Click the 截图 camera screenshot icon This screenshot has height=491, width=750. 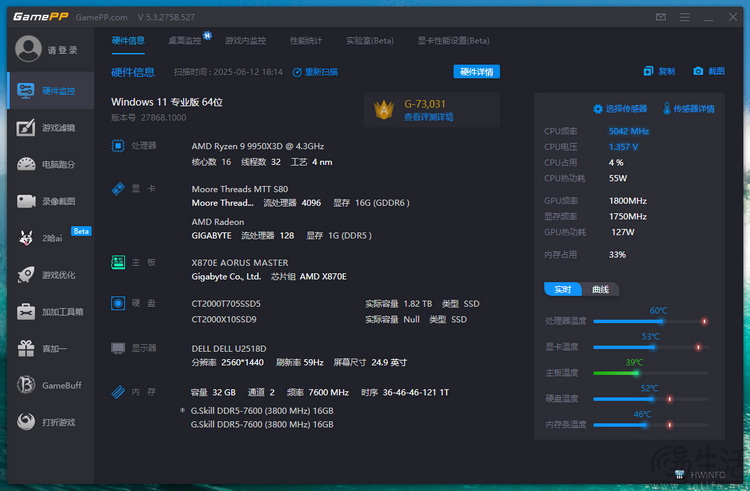coord(698,71)
